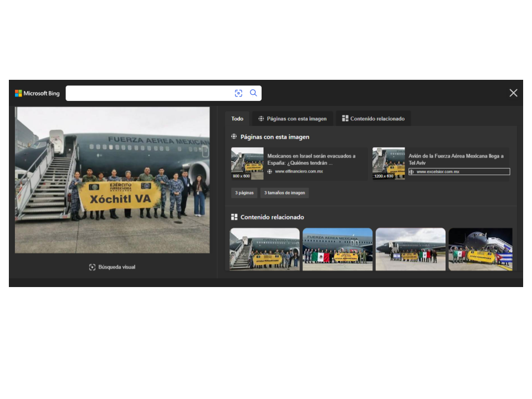Image resolution: width=532 pixels, height=399 pixels.
Task: Close the image viewer with the X
Action: pos(513,93)
